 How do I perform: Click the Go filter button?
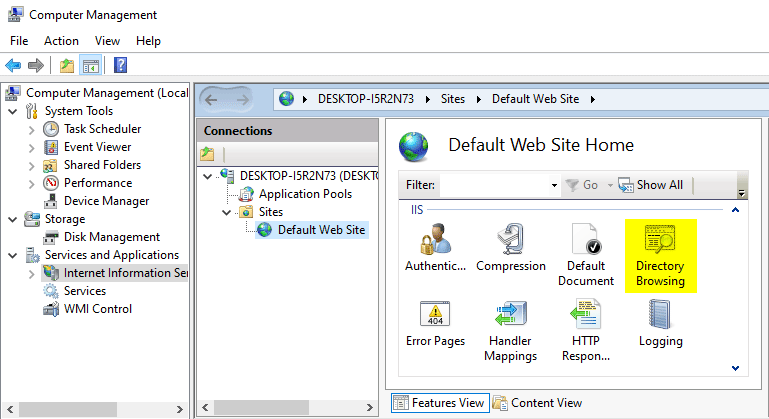[582, 185]
